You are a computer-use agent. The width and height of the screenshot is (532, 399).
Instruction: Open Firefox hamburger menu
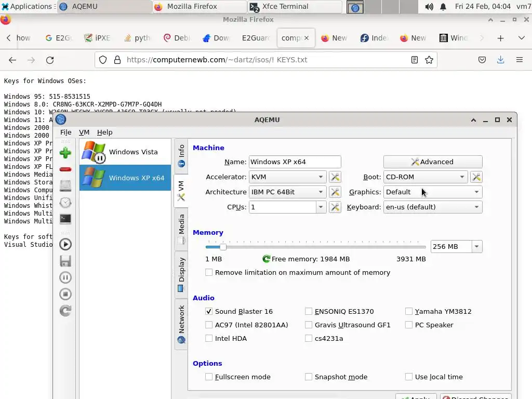pos(520,60)
